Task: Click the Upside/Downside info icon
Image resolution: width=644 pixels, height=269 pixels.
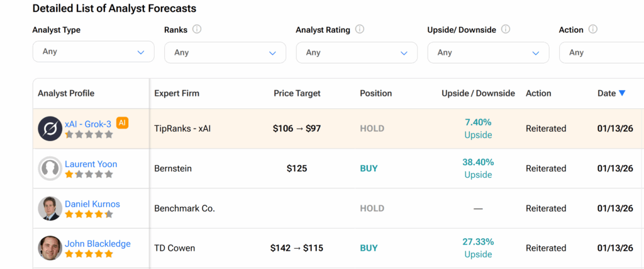Action: 506,30
